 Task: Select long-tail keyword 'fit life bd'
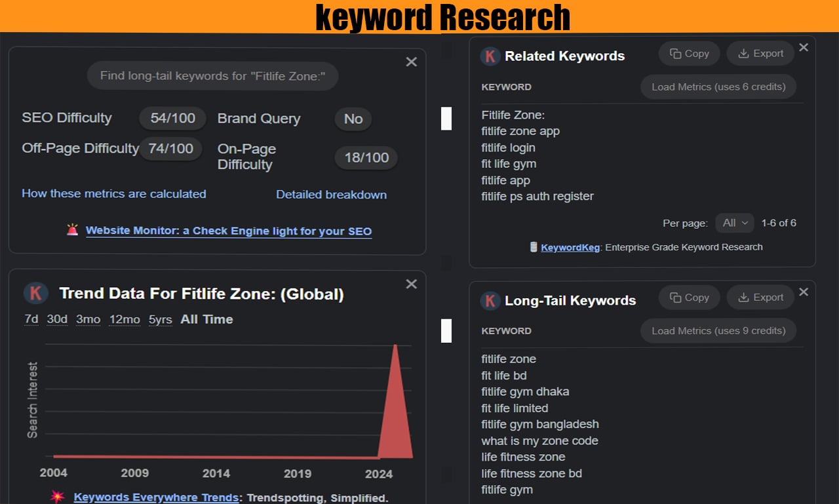click(x=504, y=376)
